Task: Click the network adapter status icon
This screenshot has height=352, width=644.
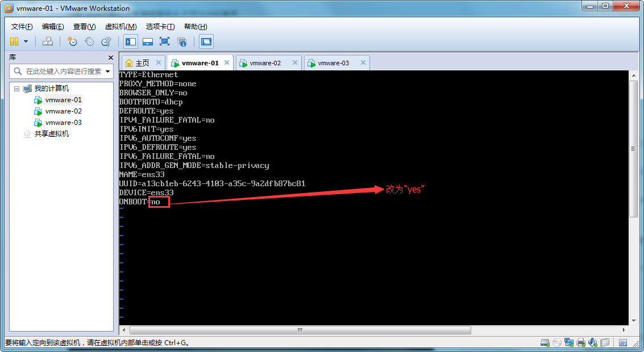Action: pyautogui.click(x=569, y=342)
